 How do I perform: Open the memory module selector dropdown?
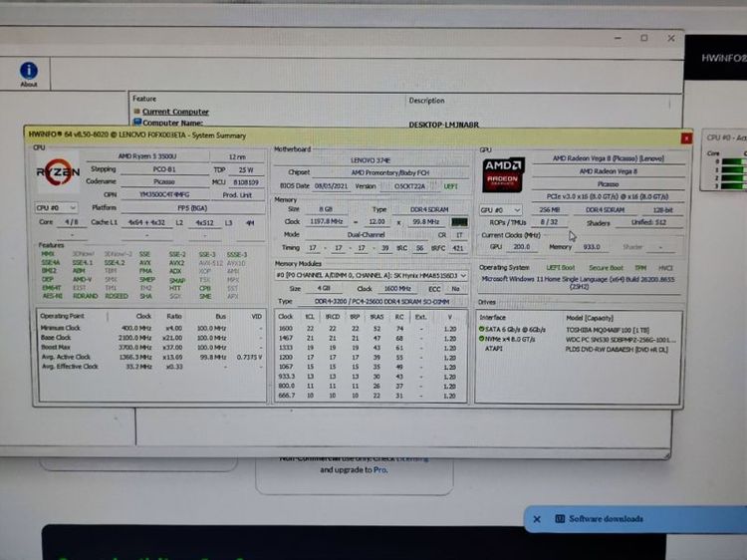pyautogui.click(x=371, y=275)
